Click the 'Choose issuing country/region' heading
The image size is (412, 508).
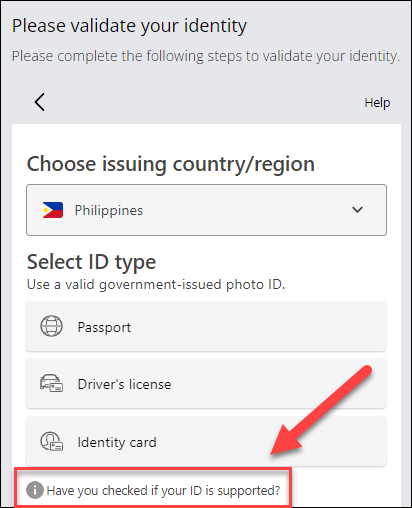coord(171,164)
